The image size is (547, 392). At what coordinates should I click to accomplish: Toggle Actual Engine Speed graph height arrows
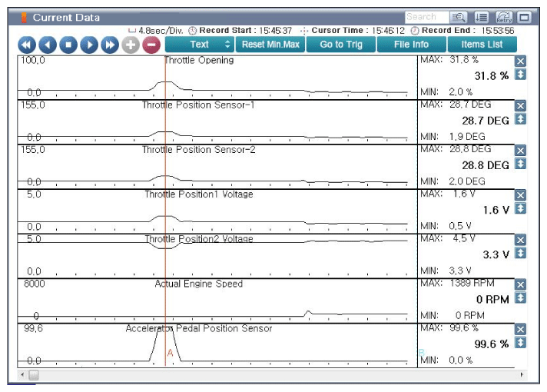point(520,297)
